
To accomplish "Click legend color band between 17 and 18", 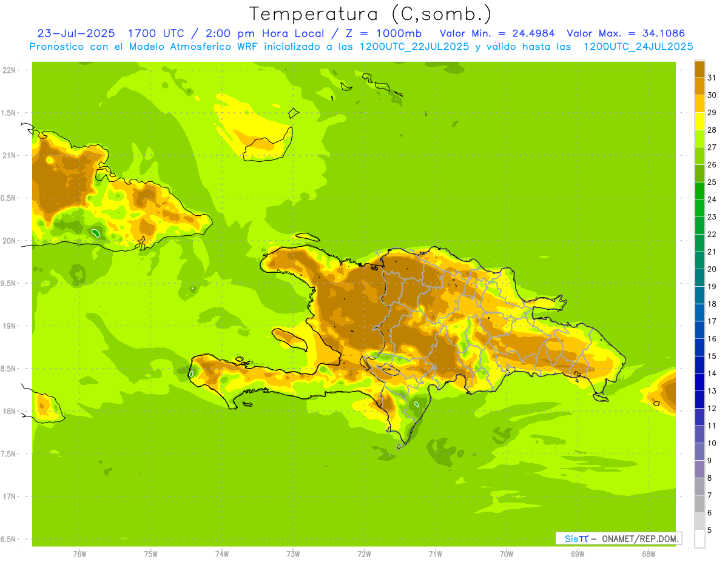I will click(x=699, y=313).
